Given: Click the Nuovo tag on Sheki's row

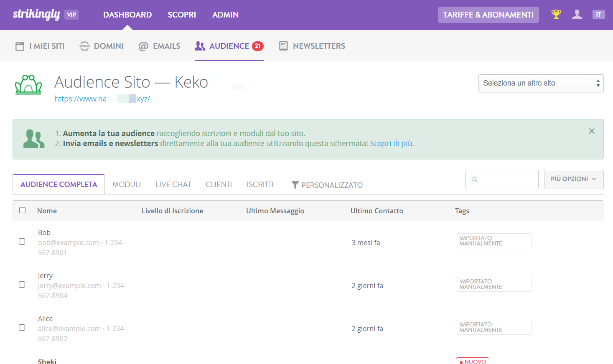Looking at the screenshot, I should pyautogui.click(x=473, y=361).
